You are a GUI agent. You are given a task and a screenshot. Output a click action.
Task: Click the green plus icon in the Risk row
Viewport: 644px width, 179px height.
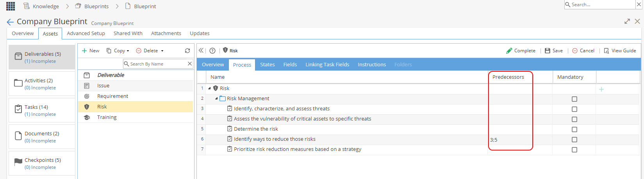601,89
